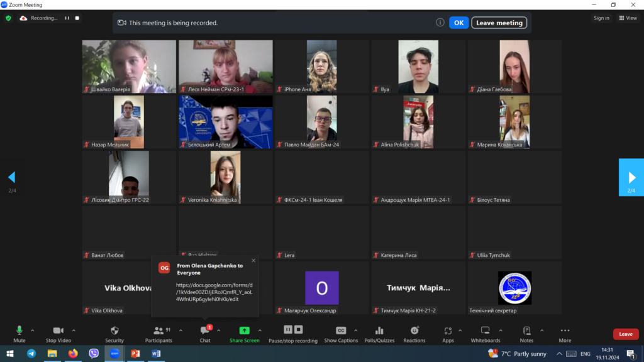Click the Apps icon

point(448,331)
